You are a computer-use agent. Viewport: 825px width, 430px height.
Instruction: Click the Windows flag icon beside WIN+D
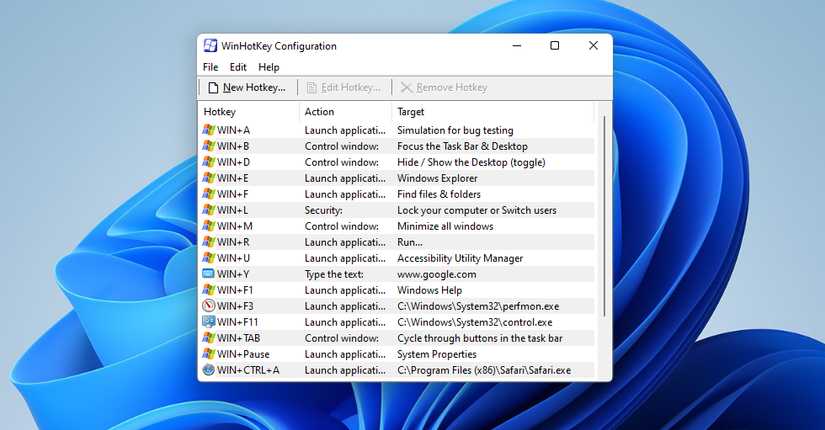pos(208,162)
